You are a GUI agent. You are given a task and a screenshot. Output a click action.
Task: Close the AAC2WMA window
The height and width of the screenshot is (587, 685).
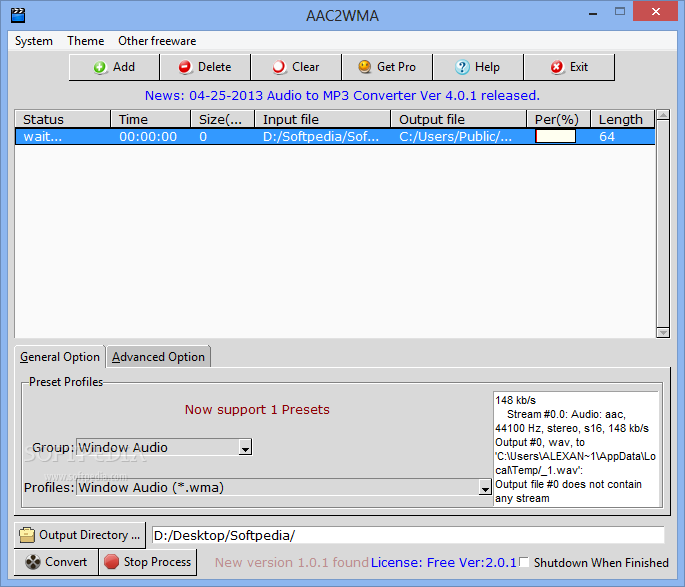coord(656,12)
